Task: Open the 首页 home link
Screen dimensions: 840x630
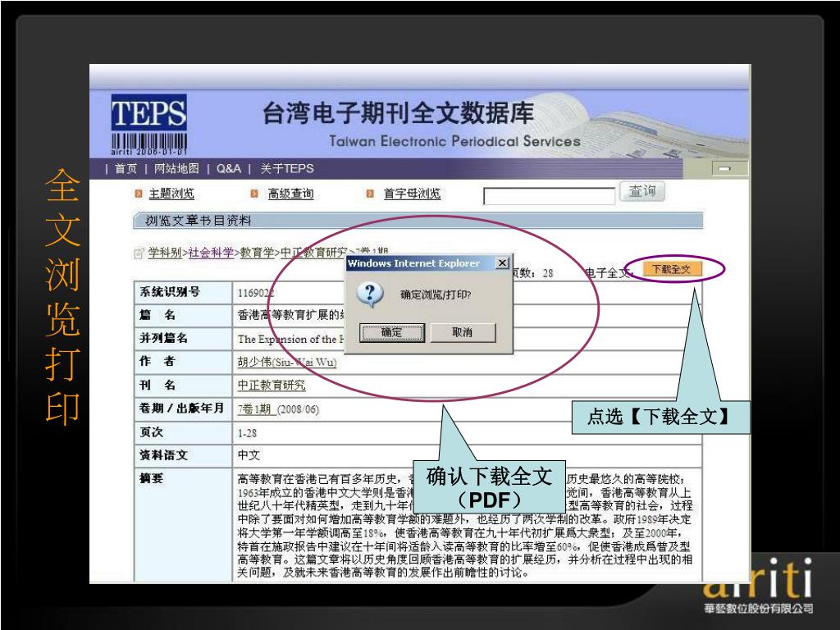Action: tap(126, 169)
